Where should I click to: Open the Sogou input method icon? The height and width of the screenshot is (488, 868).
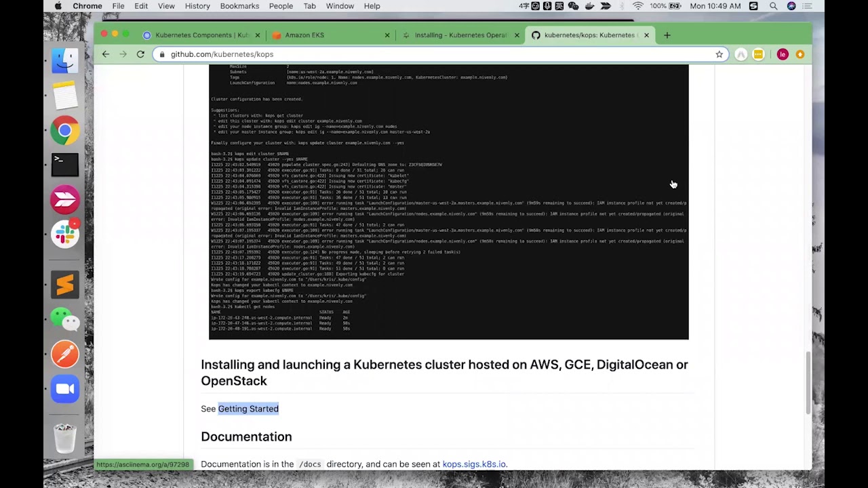click(753, 6)
